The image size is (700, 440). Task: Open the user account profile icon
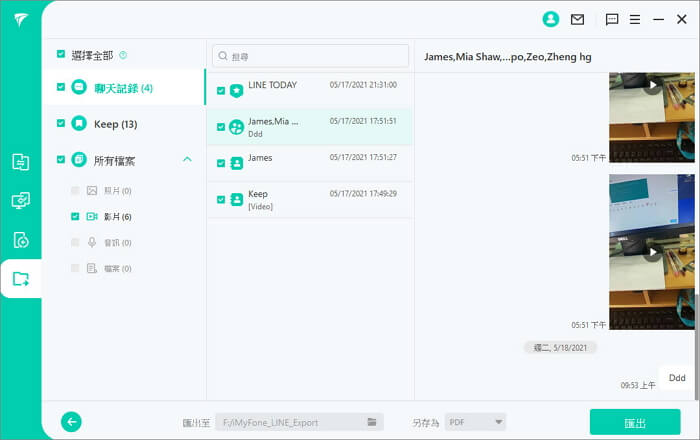tap(550, 19)
